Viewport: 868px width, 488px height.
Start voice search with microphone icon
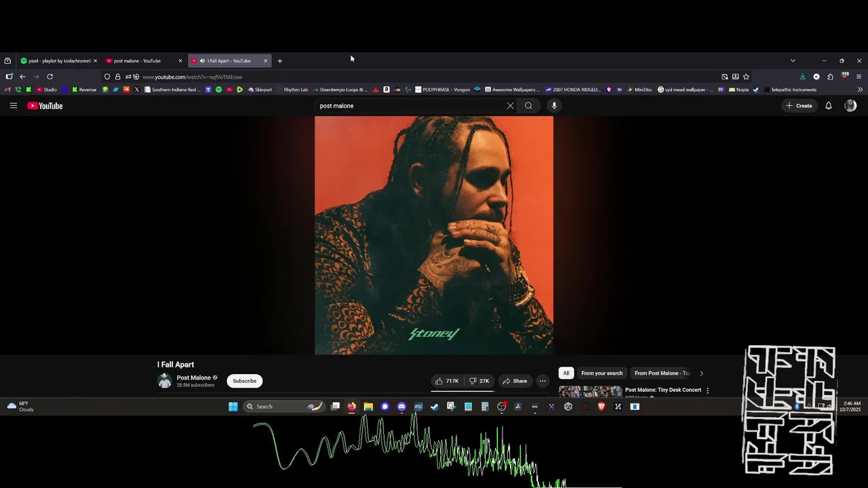coord(554,106)
